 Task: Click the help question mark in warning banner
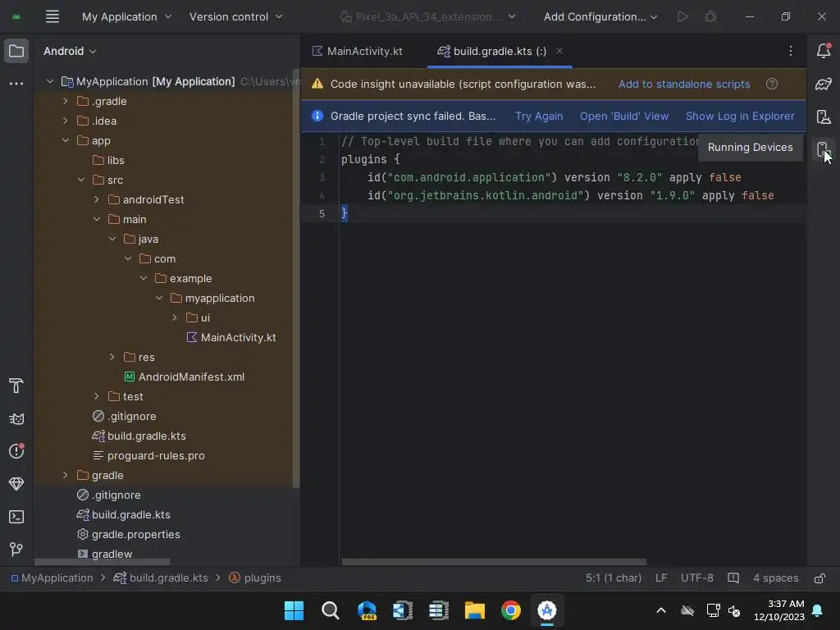pyautogui.click(x=771, y=84)
